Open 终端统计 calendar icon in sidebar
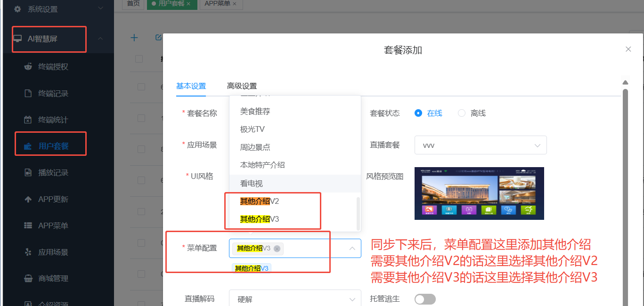644x306 pixels. click(28, 120)
